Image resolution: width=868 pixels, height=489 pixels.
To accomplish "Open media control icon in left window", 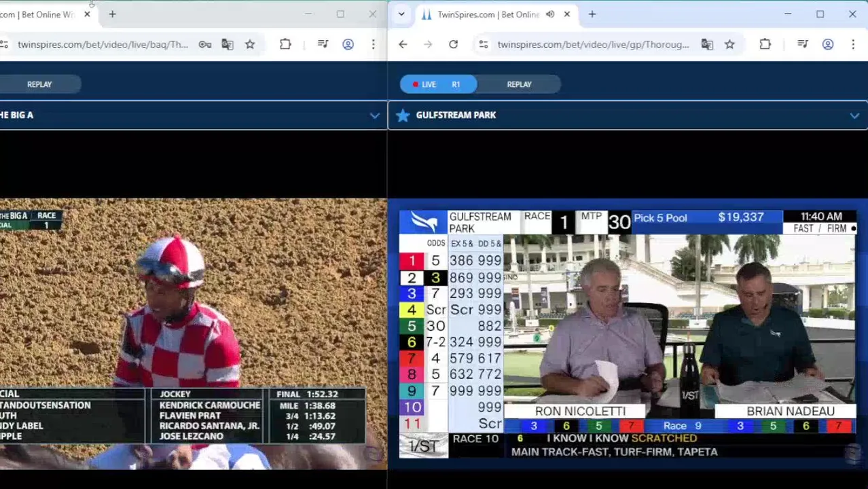I will [x=323, y=44].
